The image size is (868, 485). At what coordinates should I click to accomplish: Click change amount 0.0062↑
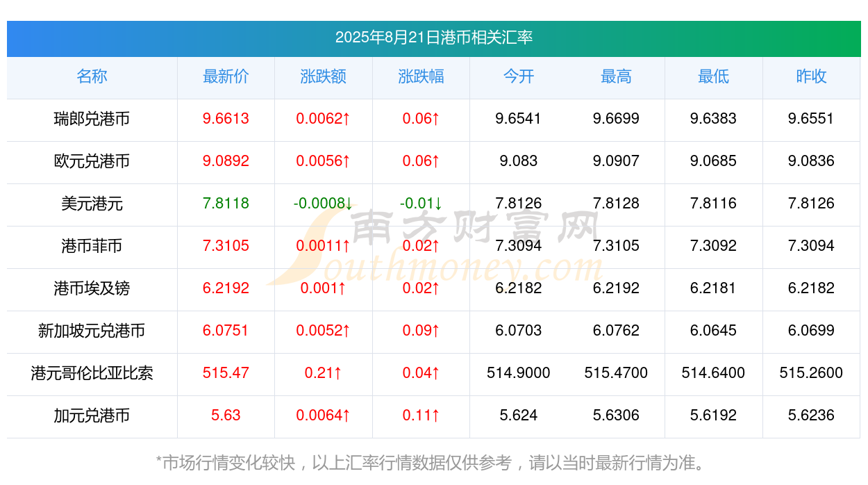click(324, 119)
